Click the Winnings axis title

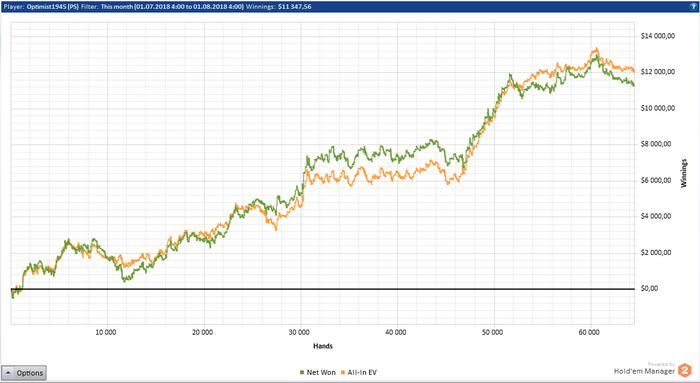click(683, 173)
